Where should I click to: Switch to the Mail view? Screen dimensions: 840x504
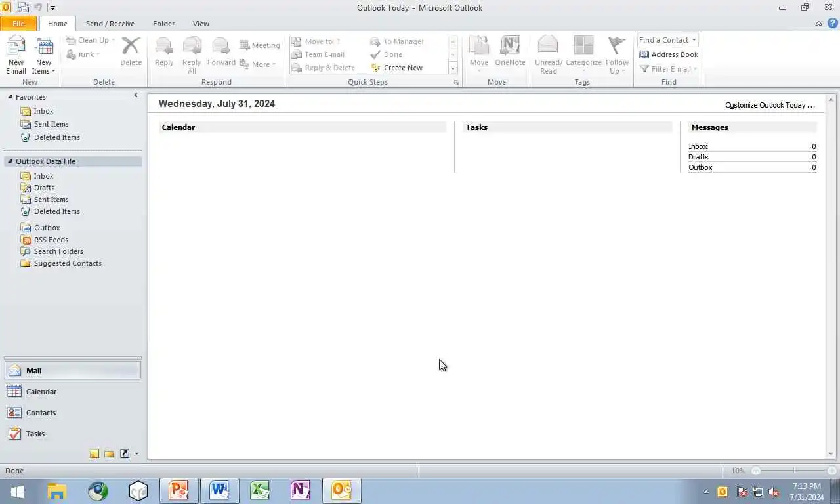point(72,371)
